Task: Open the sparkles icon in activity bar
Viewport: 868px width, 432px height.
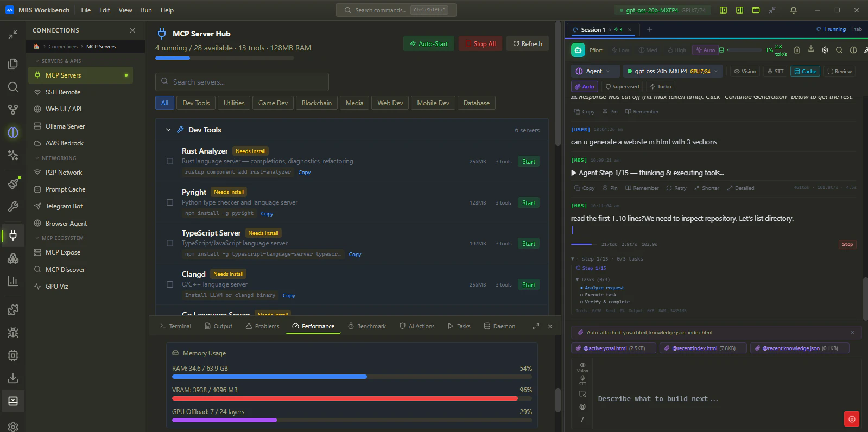Action: pyautogui.click(x=13, y=155)
